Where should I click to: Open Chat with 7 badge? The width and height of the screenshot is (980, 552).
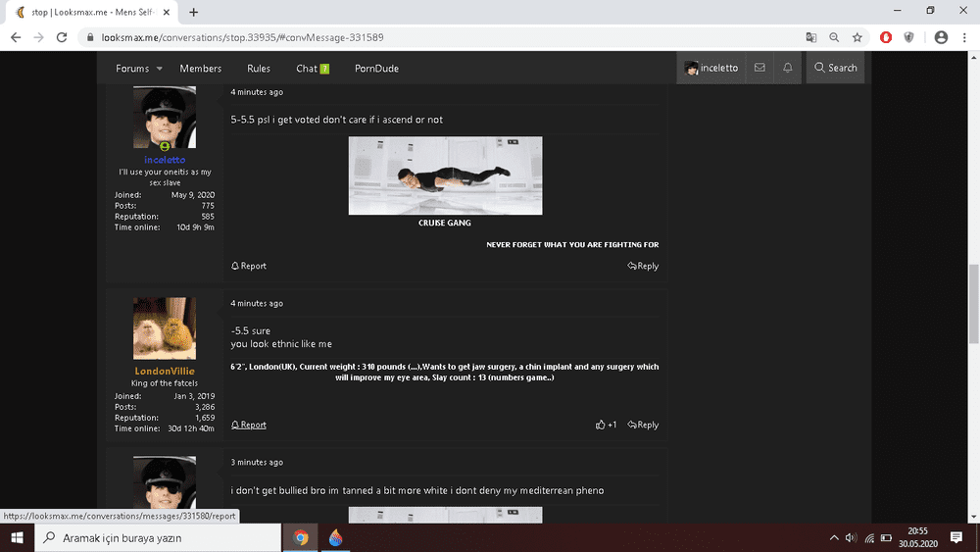coord(313,69)
